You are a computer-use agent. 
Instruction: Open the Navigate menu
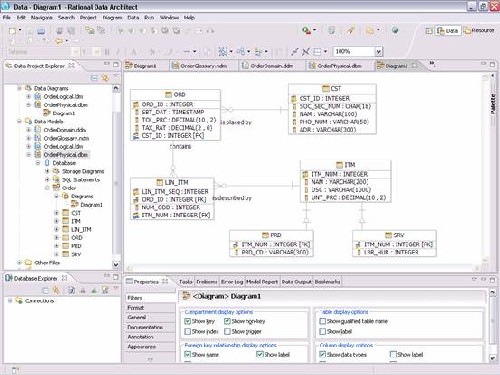pyautogui.click(x=42, y=17)
